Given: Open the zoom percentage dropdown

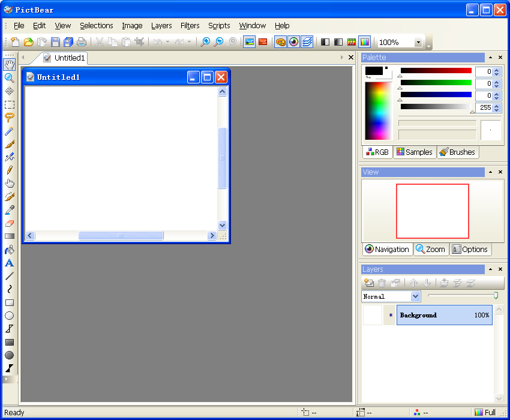Looking at the screenshot, I should 418,42.
